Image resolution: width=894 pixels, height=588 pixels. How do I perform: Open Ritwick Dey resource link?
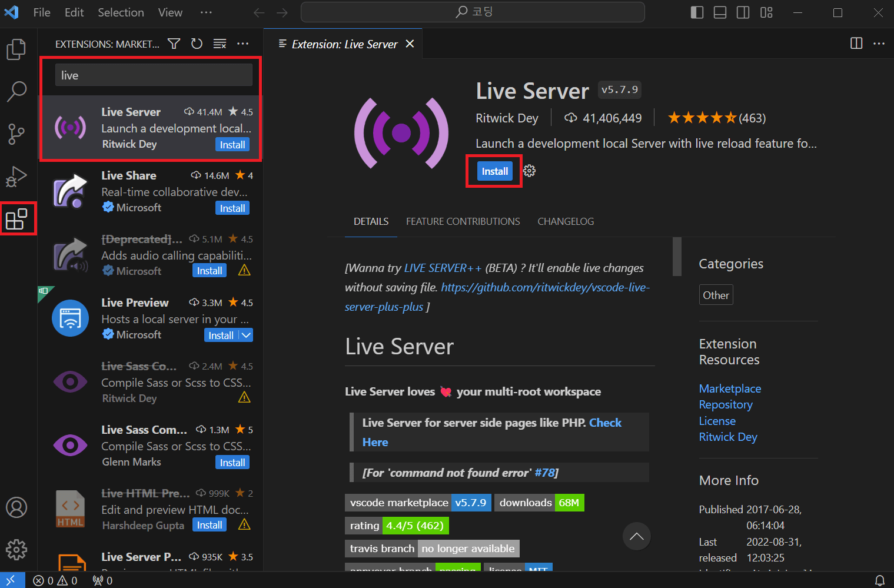click(728, 437)
